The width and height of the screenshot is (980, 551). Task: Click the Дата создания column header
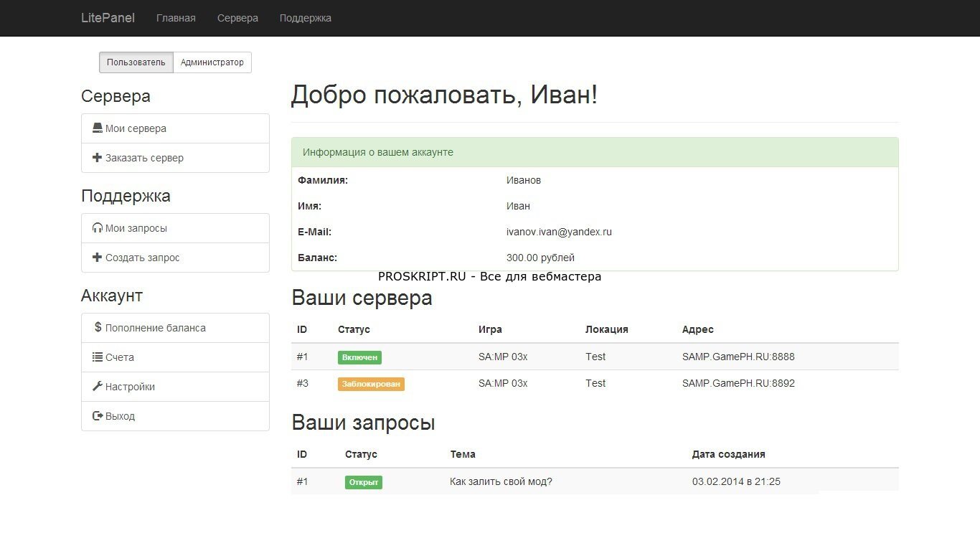(x=729, y=454)
